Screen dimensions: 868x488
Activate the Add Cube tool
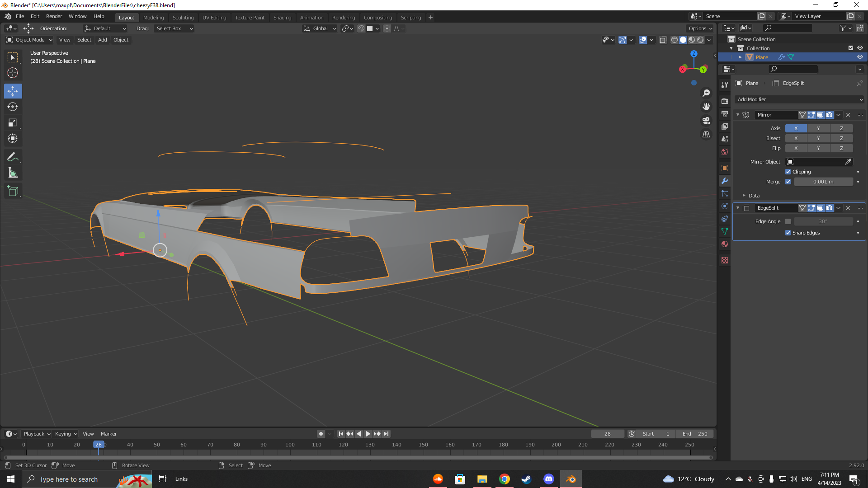click(x=13, y=191)
